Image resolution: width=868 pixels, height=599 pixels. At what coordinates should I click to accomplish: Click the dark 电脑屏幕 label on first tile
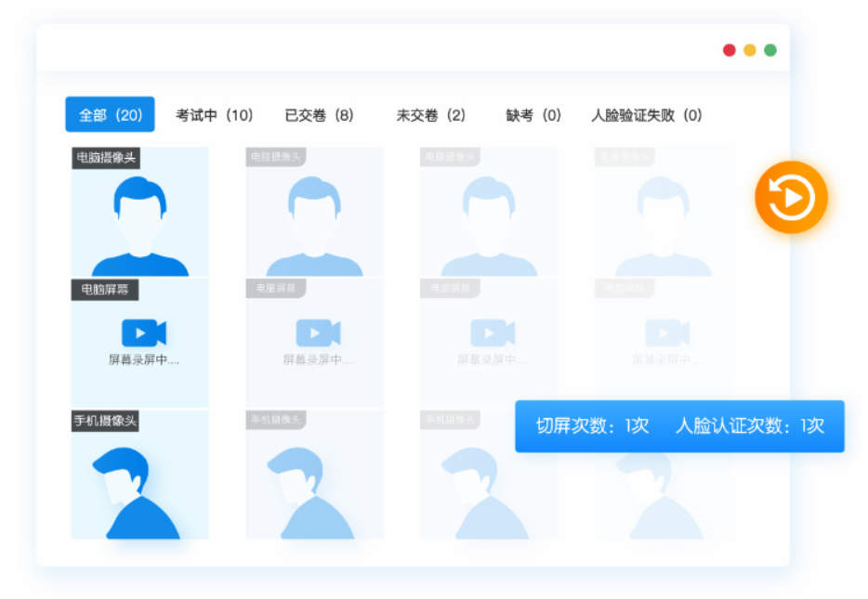(x=105, y=290)
